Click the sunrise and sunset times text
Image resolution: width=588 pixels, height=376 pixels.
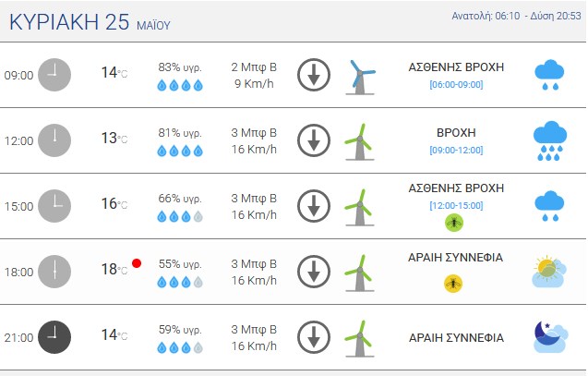pyautogui.click(x=516, y=16)
